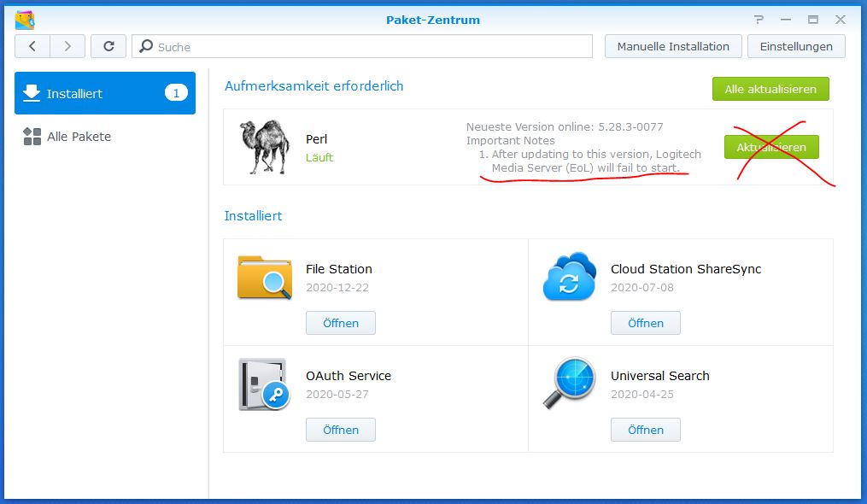The width and height of the screenshot is (867, 504).
Task: Click the search magnifier icon
Action: coord(146,46)
